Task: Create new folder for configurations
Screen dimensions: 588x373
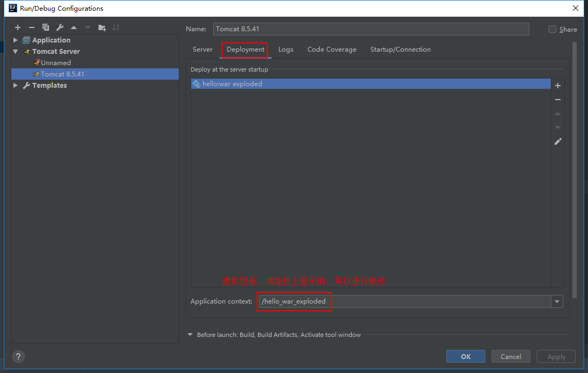Action: (x=102, y=27)
